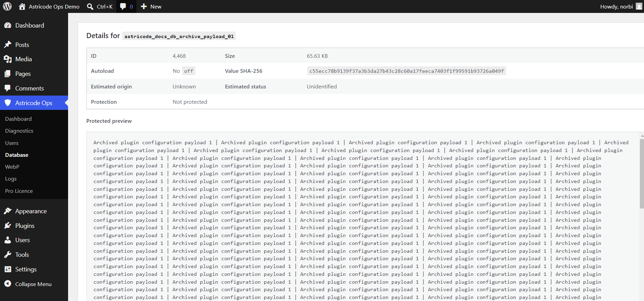The image size is (644, 301).
Task: Click the Settings sliders icon
Action: pos(7,269)
